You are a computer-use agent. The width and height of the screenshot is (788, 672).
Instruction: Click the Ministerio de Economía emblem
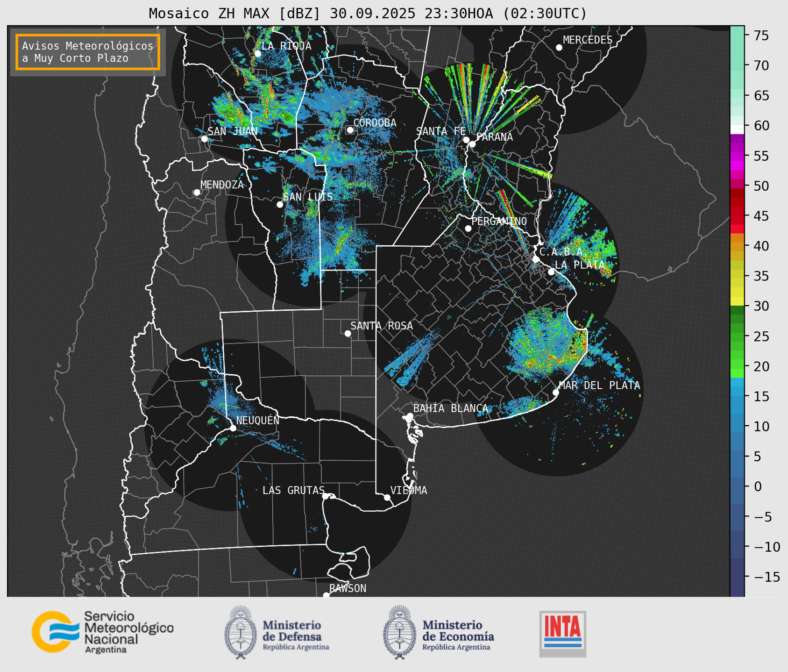[399, 632]
